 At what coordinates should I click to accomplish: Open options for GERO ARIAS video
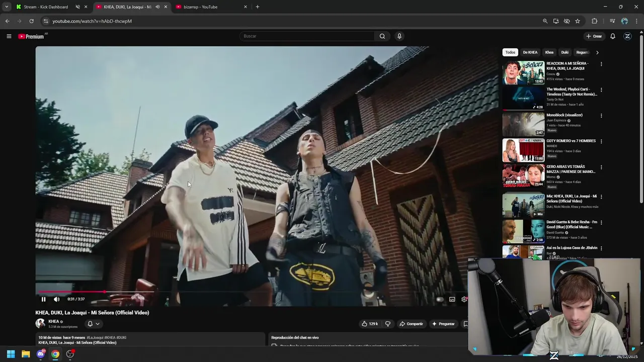[x=601, y=167]
